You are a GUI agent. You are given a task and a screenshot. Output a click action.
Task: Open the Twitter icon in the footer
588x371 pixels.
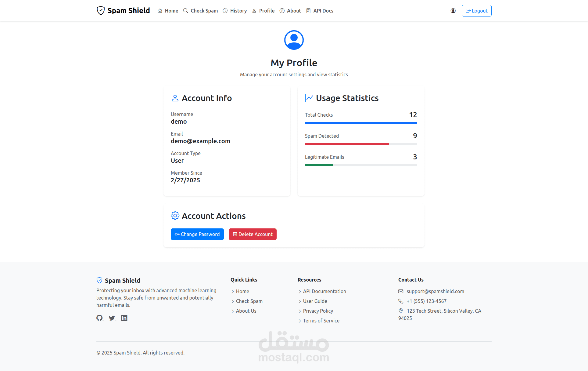pos(112,318)
